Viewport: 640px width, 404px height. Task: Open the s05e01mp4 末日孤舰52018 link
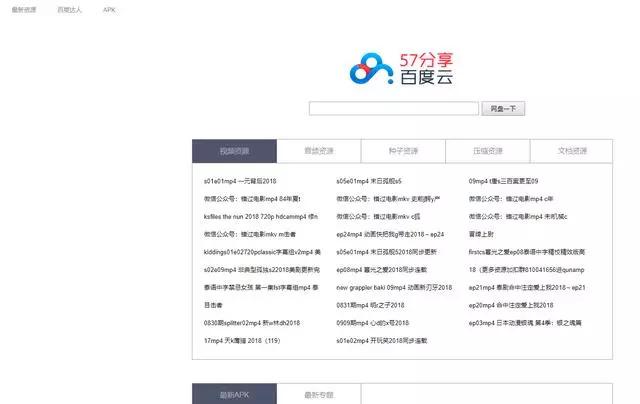(x=387, y=252)
